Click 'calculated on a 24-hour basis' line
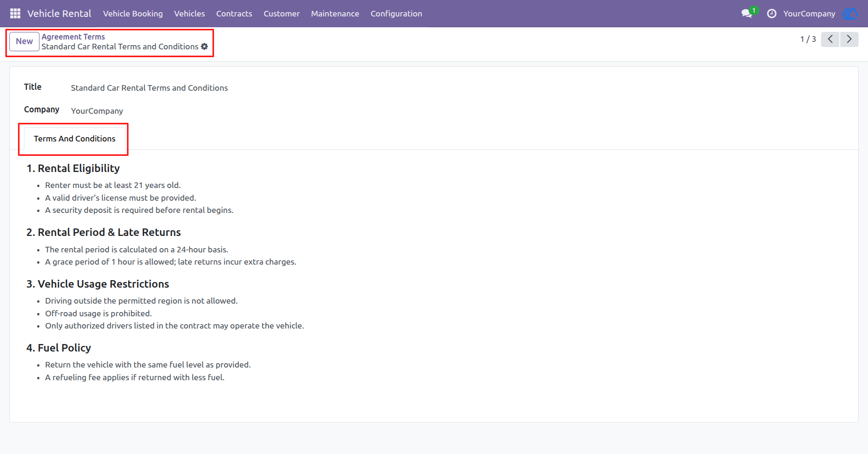This screenshot has height=454, width=868. [137, 250]
